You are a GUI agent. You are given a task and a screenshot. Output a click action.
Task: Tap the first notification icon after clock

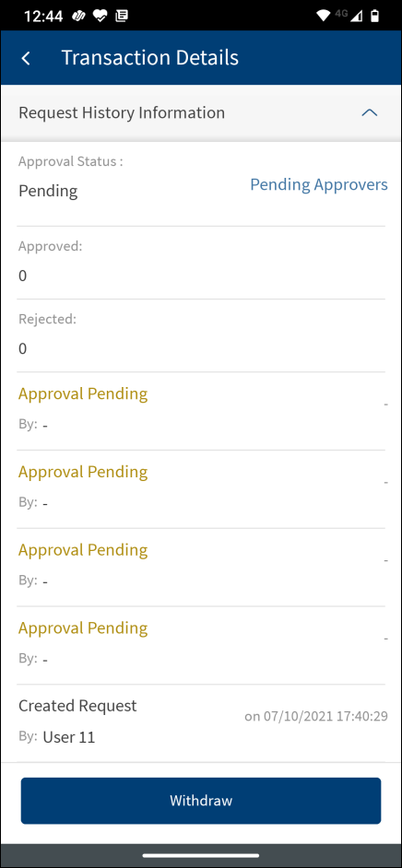click(x=78, y=16)
